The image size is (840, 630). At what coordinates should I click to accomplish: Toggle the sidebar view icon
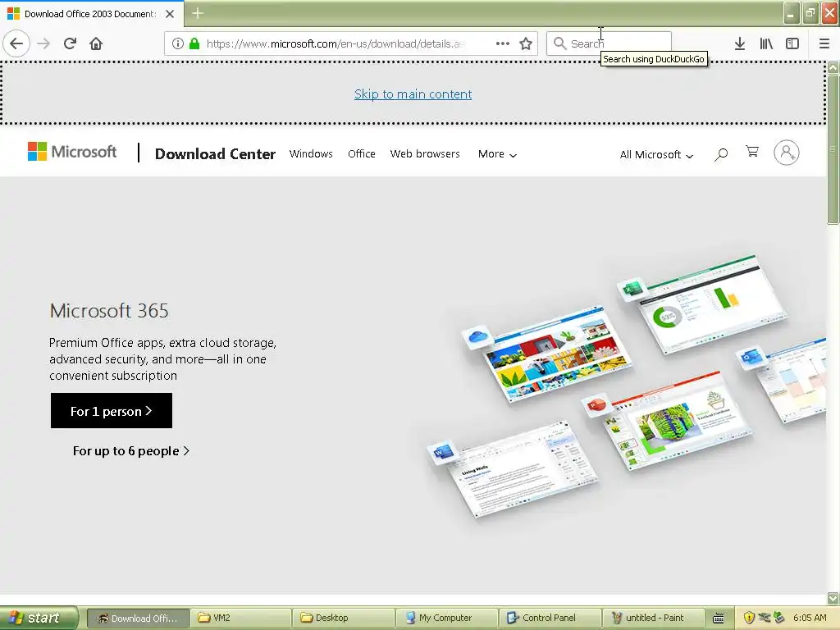(792, 43)
